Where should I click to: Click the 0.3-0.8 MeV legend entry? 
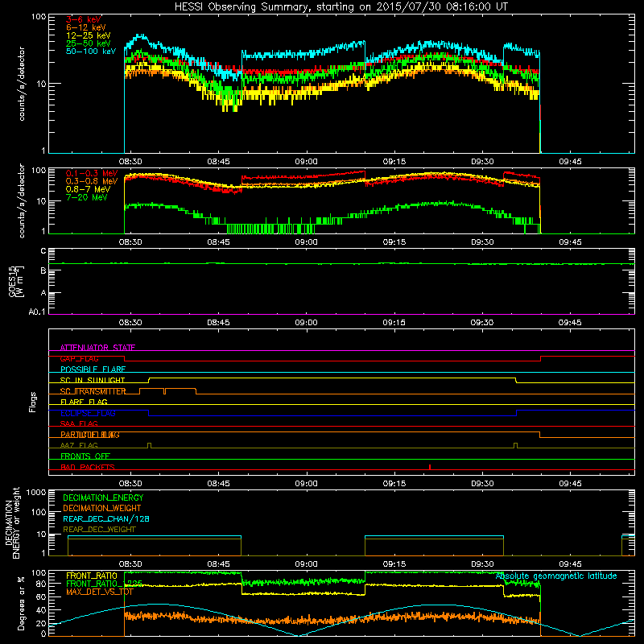[x=92, y=181]
